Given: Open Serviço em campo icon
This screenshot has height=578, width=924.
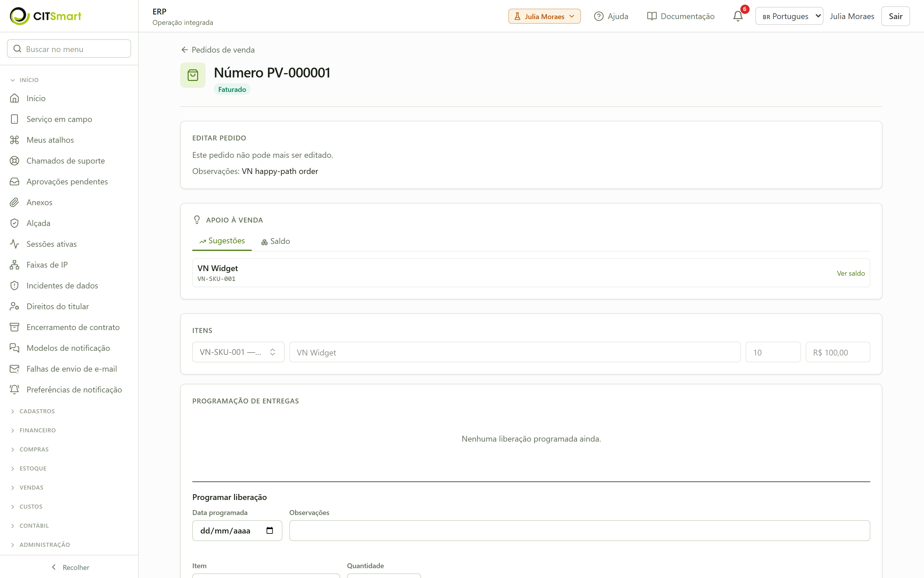Looking at the screenshot, I should coord(14,119).
